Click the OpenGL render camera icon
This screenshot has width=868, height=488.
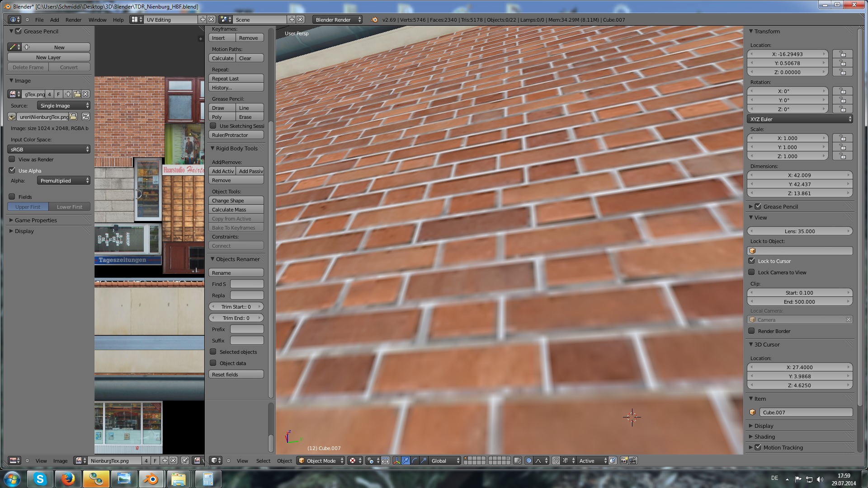624,460
